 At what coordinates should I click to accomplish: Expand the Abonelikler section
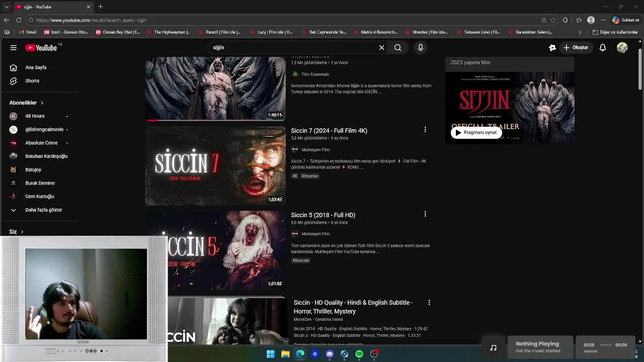point(26,103)
